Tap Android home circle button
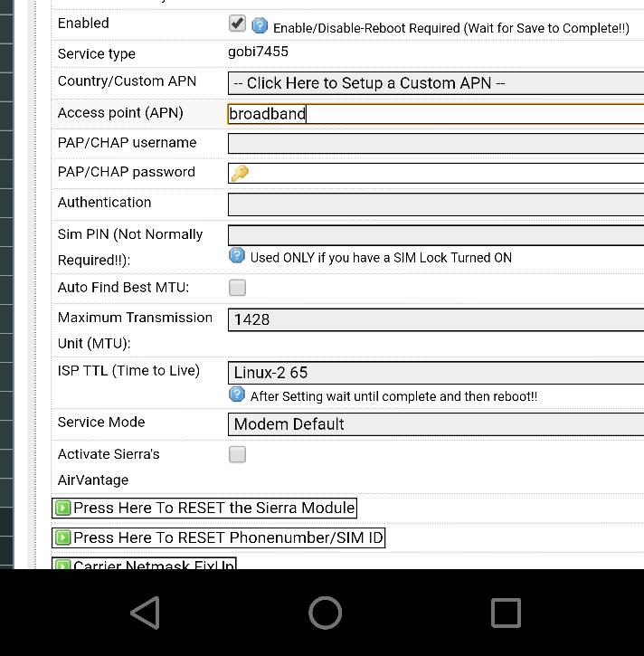 325,613
